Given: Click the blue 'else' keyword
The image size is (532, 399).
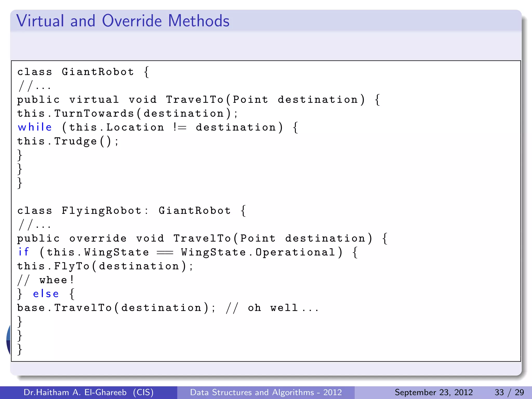Looking at the screenshot, I should [46, 294].
